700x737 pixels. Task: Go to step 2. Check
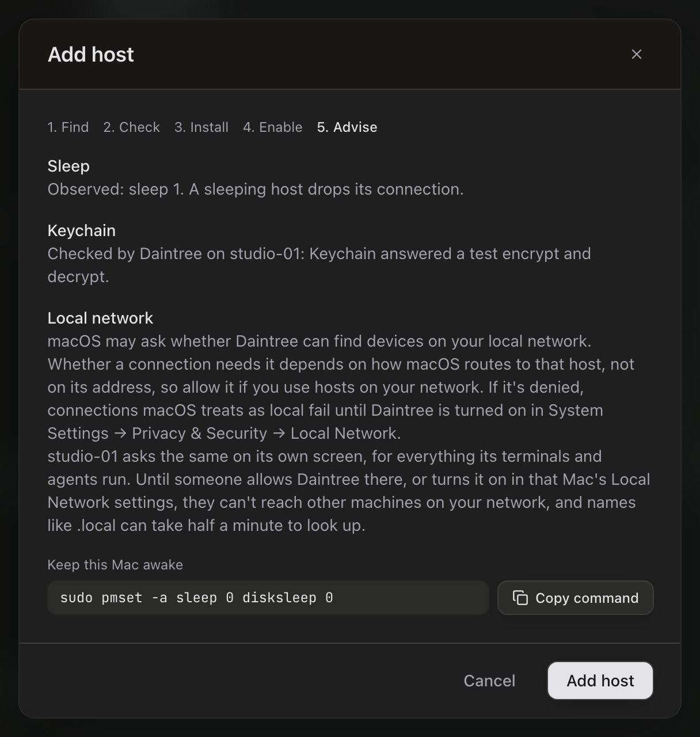point(131,127)
